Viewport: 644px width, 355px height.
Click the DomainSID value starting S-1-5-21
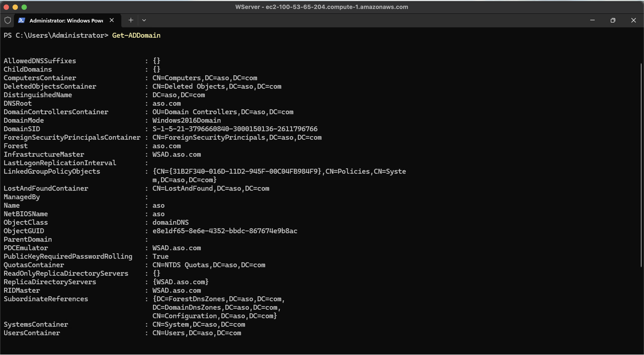pyautogui.click(x=235, y=129)
